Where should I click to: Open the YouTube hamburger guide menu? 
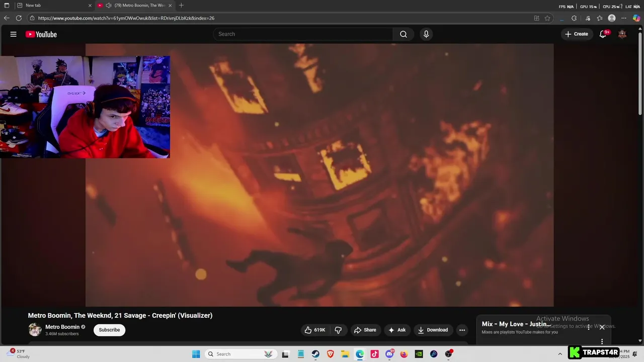pyautogui.click(x=14, y=34)
